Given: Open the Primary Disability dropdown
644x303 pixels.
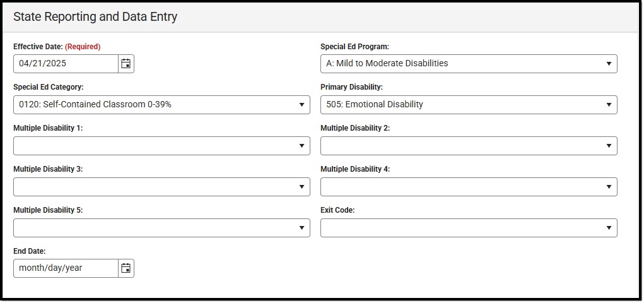Looking at the screenshot, I should [468, 105].
